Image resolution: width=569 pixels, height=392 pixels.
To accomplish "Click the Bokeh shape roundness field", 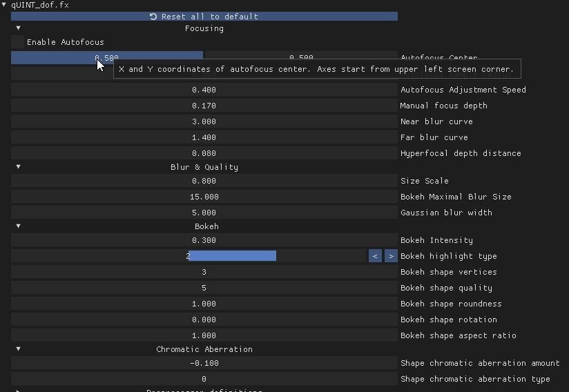I will point(204,304).
